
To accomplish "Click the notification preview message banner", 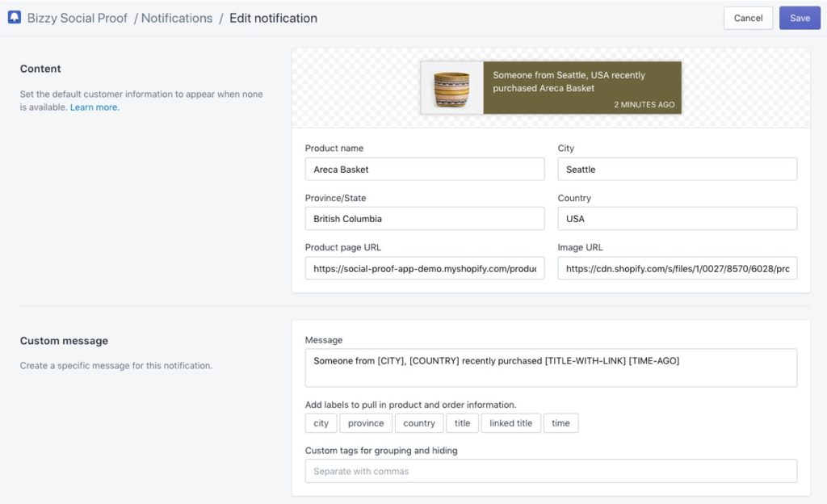I will click(582, 88).
